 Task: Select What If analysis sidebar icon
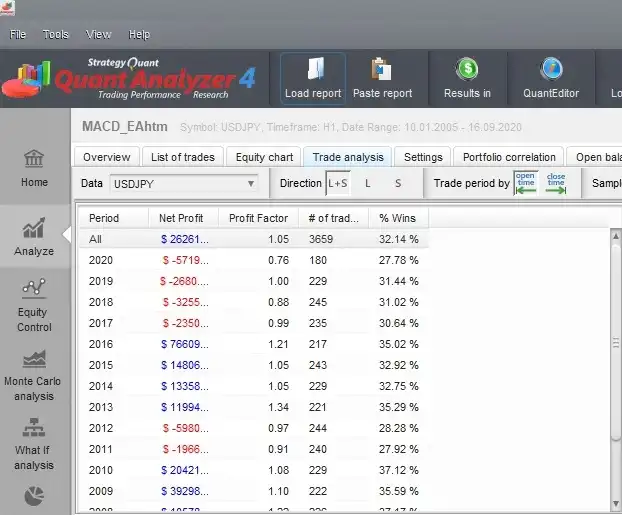(x=34, y=443)
